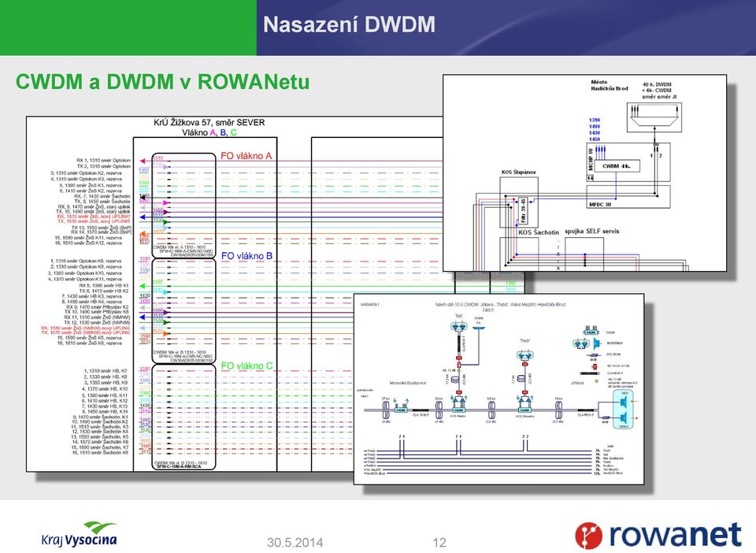
Task: Click the "MFDC 3U" block label
Action: (x=600, y=205)
